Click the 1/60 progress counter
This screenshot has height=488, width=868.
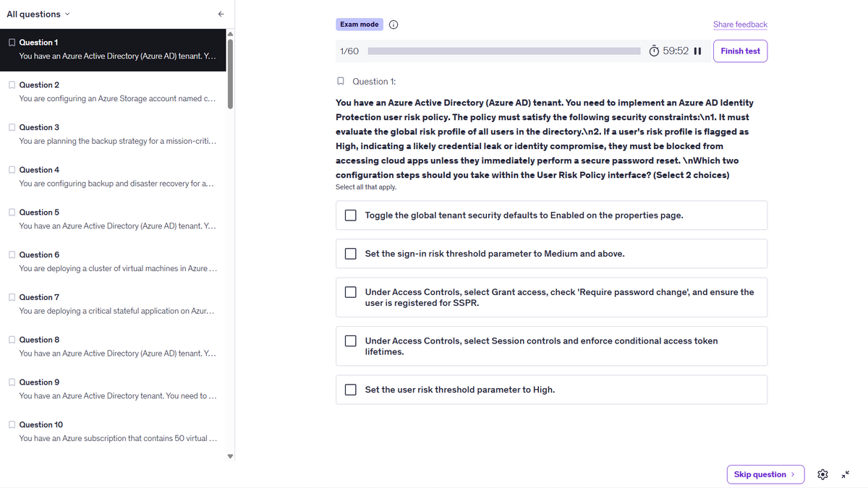tap(349, 51)
